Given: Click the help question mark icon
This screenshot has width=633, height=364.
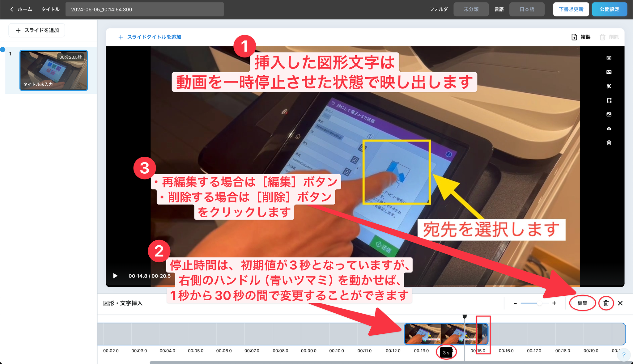Looking at the screenshot, I should coord(624,355).
